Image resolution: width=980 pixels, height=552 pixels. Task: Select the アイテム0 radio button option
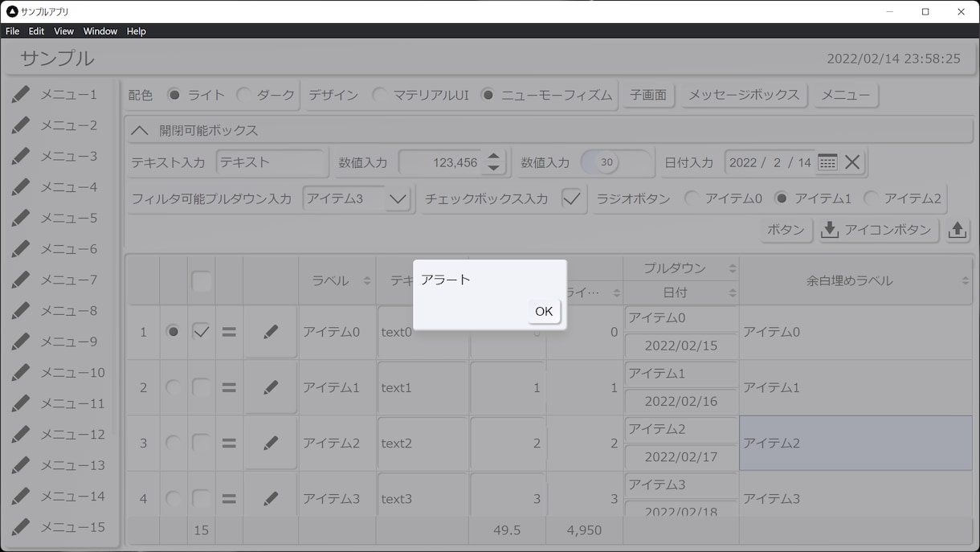pos(692,198)
